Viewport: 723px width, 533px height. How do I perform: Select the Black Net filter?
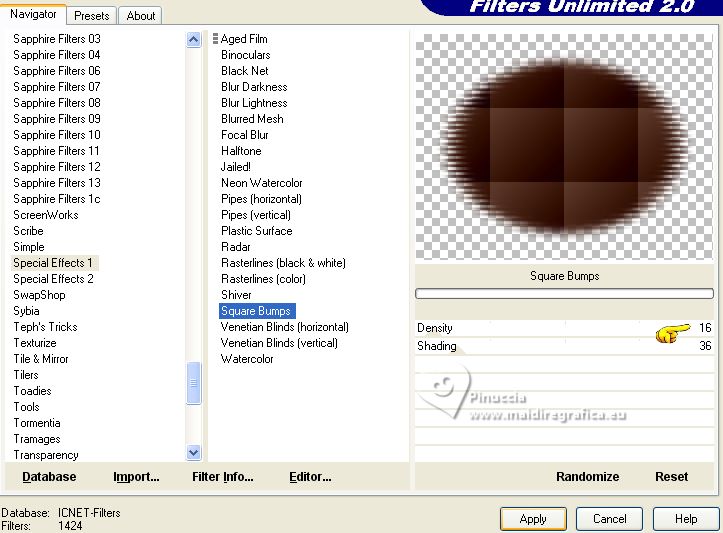[244, 71]
